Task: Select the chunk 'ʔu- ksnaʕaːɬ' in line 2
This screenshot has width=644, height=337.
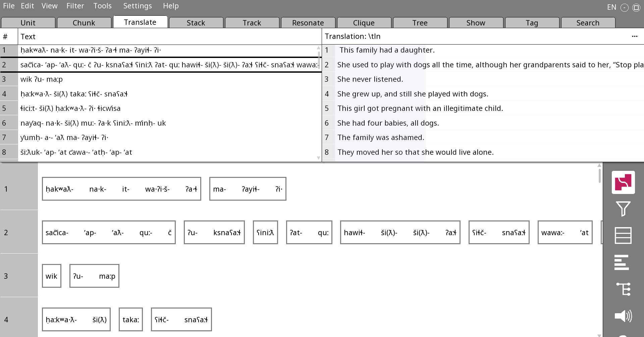Action: [214, 232]
